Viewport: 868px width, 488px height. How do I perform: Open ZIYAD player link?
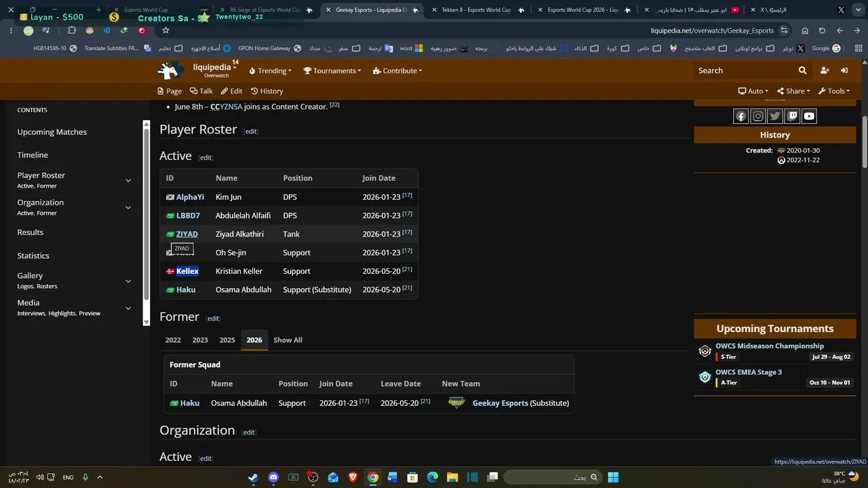(187, 235)
